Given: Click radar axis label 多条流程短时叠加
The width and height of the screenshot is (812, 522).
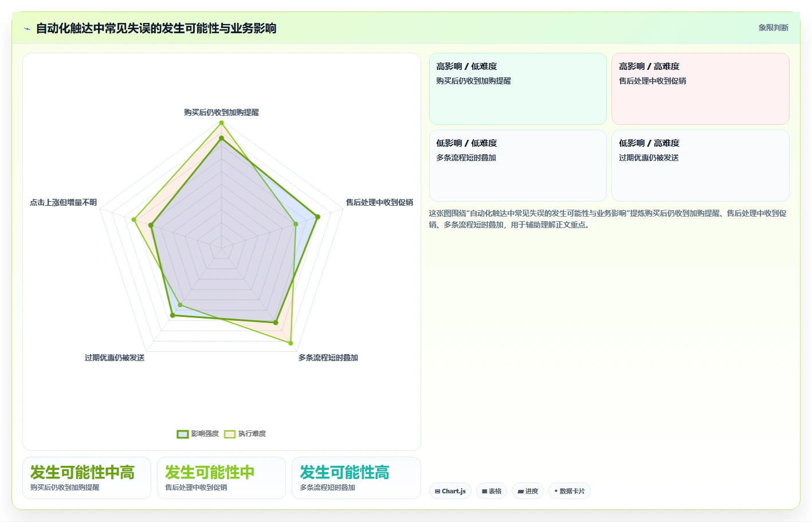Looking at the screenshot, I should [x=328, y=358].
